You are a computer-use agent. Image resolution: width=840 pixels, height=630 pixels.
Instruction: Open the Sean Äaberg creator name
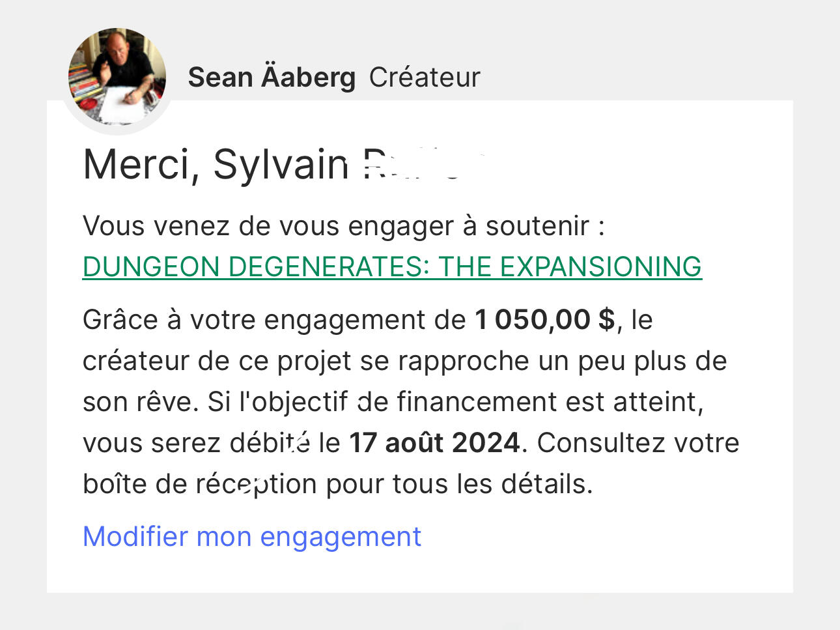(x=272, y=78)
